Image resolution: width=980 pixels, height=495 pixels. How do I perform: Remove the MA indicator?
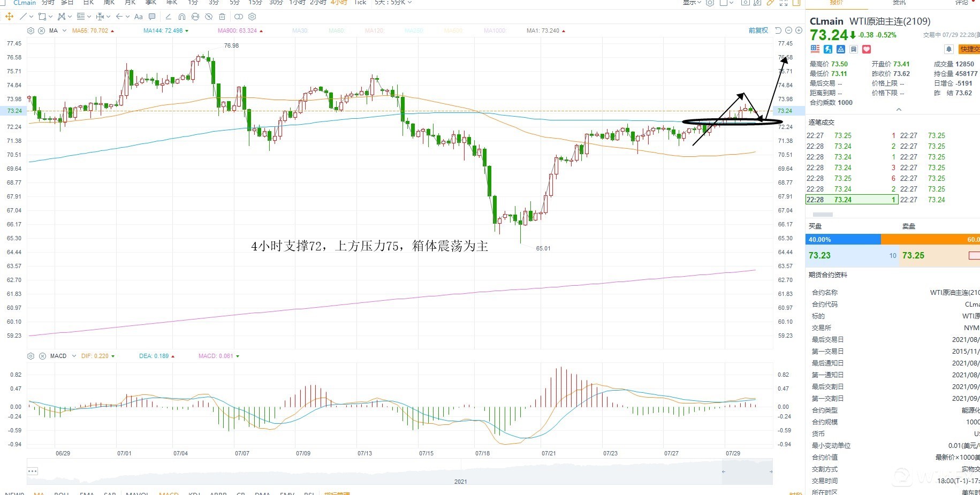pyautogui.click(x=42, y=31)
